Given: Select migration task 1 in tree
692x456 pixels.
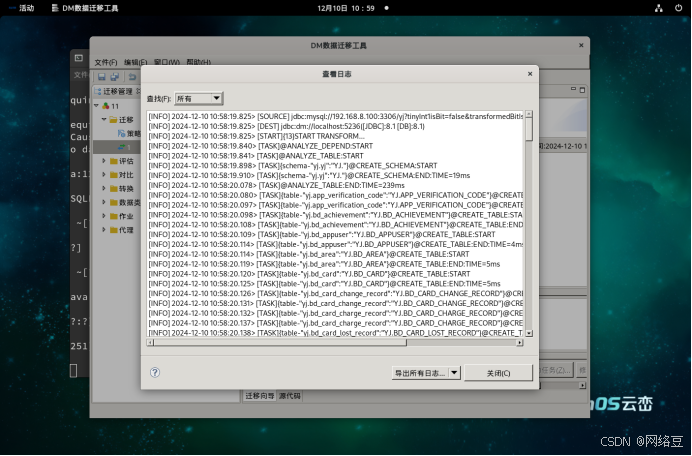Looking at the screenshot, I should tap(124, 147).
